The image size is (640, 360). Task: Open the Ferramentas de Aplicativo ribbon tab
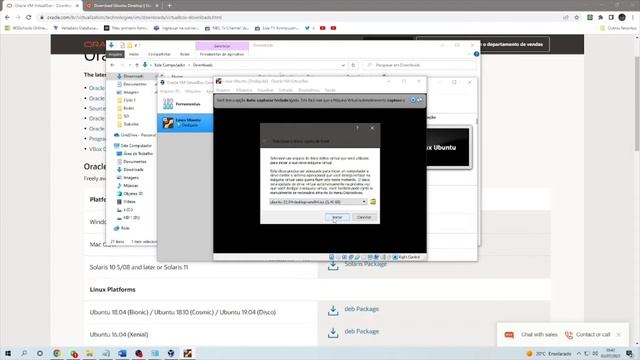(x=222, y=54)
